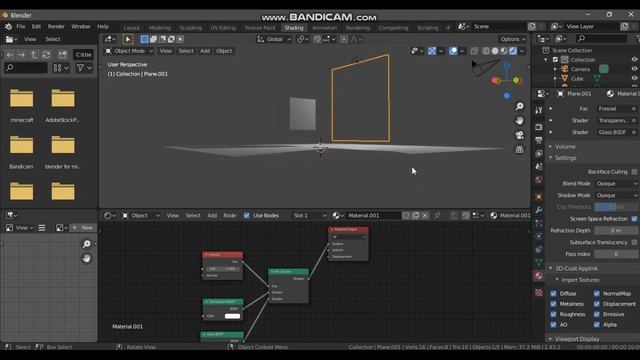Open the World properties tab
The width and height of the screenshot is (640, 360).
click(x=539, y=180)
